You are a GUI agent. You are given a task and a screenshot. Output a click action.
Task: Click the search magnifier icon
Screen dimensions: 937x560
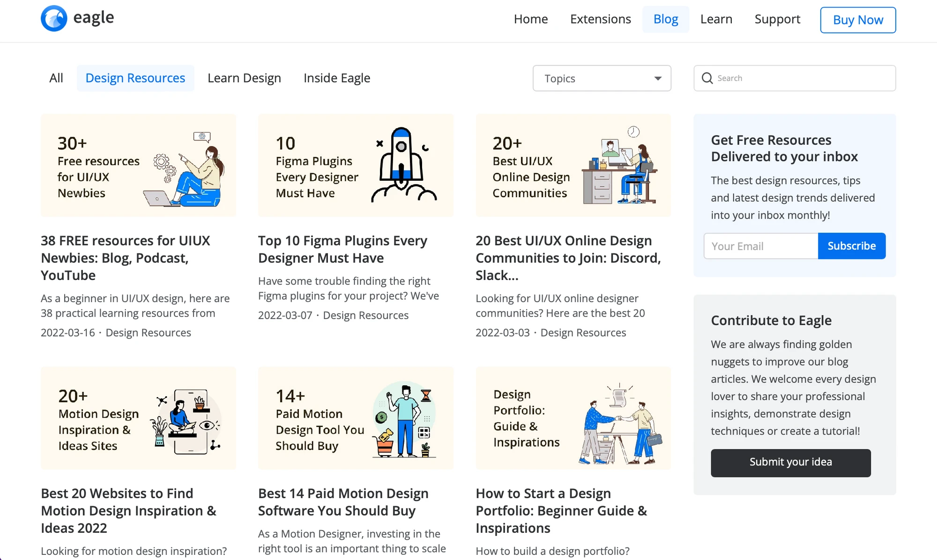coord(707,78)
